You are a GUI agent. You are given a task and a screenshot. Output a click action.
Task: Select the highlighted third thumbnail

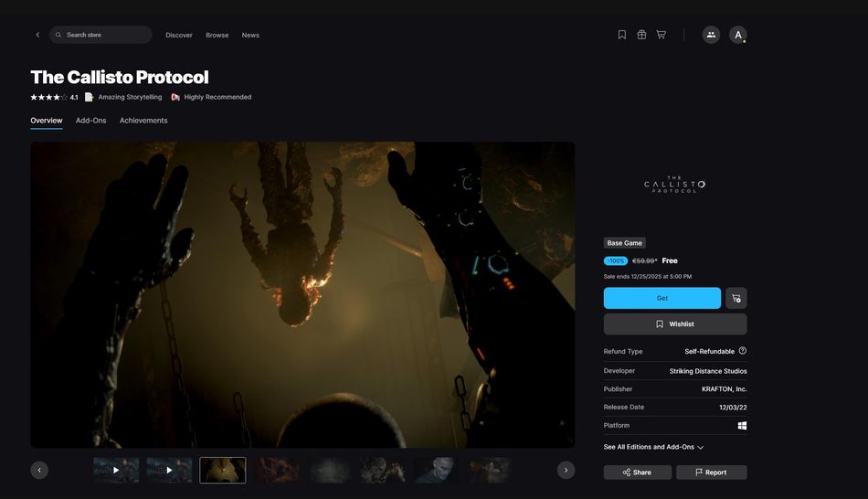tap(223, 470)
